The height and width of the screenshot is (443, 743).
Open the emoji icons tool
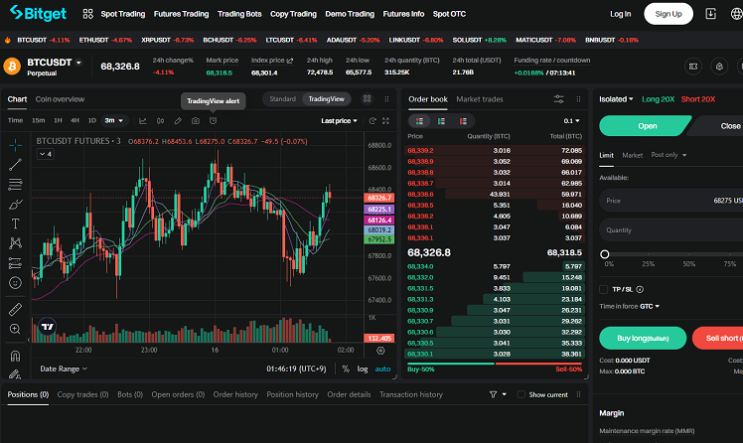15,283
